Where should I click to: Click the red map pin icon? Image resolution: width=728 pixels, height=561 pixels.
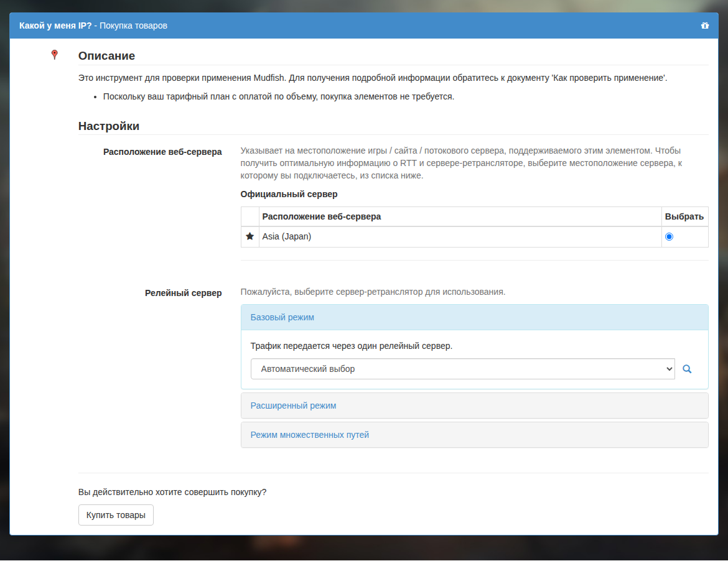[54, 55]
